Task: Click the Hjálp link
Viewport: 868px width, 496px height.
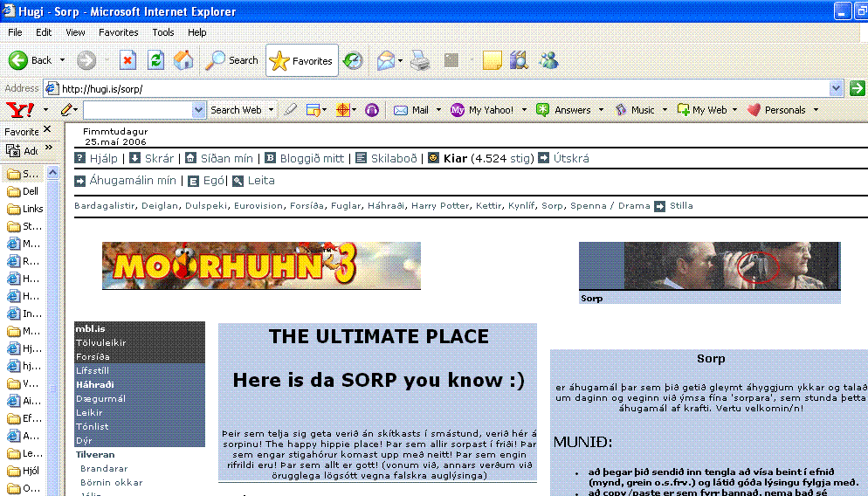Action: pyautogui.click(x=104, y=158)
